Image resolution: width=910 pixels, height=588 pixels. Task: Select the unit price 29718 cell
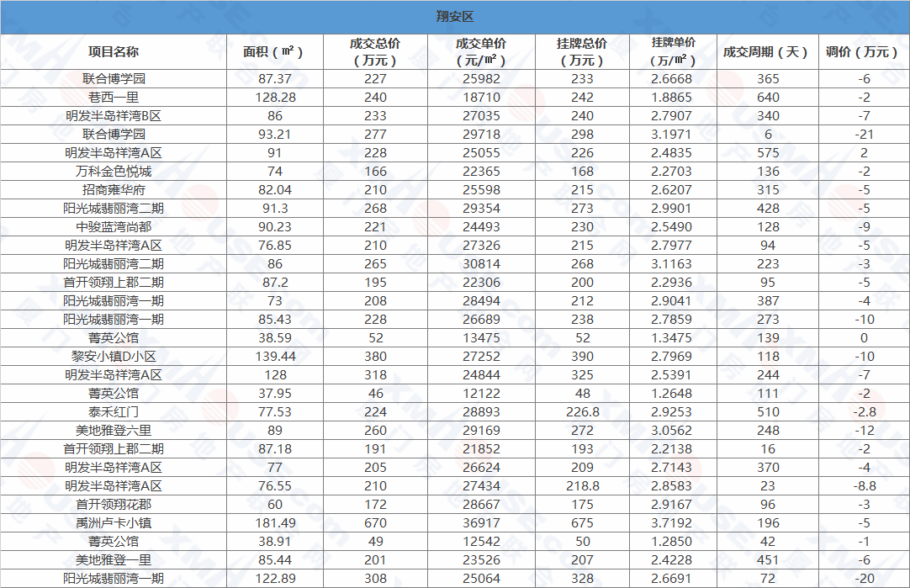pyautogui.click(x=481, y=134)
